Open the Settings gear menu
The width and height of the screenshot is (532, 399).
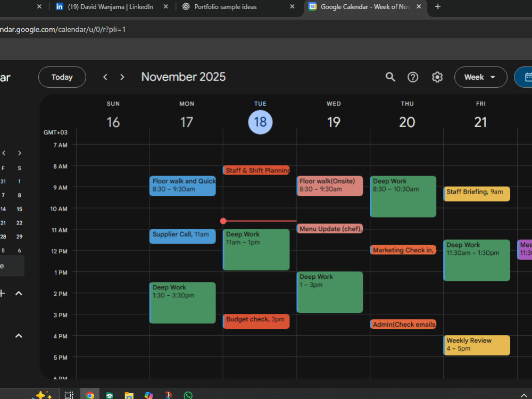437,77
